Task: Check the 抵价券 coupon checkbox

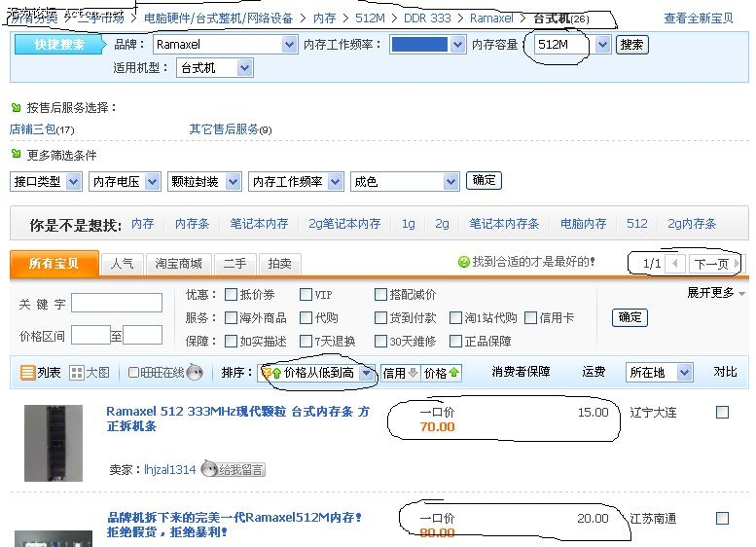Action: [x=231, y=295]
